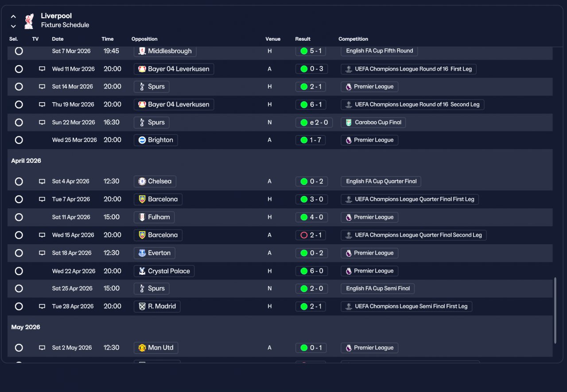The height and width of the screenshot is (392, 567).
Task: Open the Everton opposition button
Action: point(155,253)
